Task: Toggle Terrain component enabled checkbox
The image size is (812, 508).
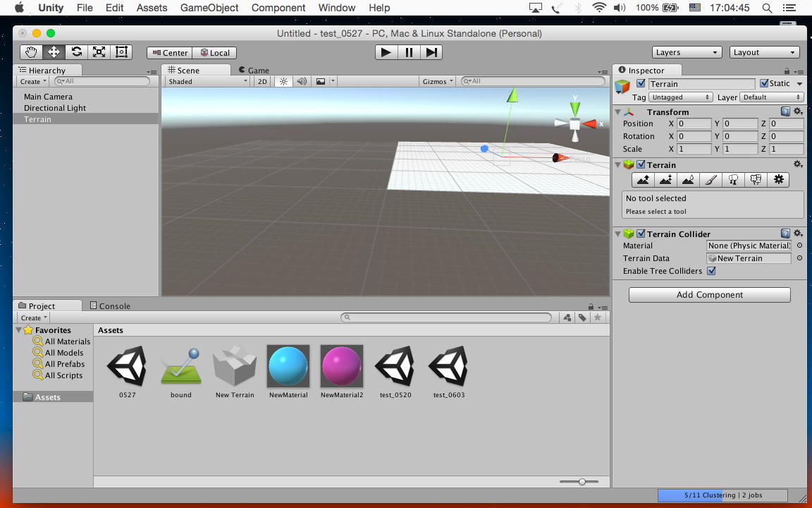Action: tap(641, 164)
